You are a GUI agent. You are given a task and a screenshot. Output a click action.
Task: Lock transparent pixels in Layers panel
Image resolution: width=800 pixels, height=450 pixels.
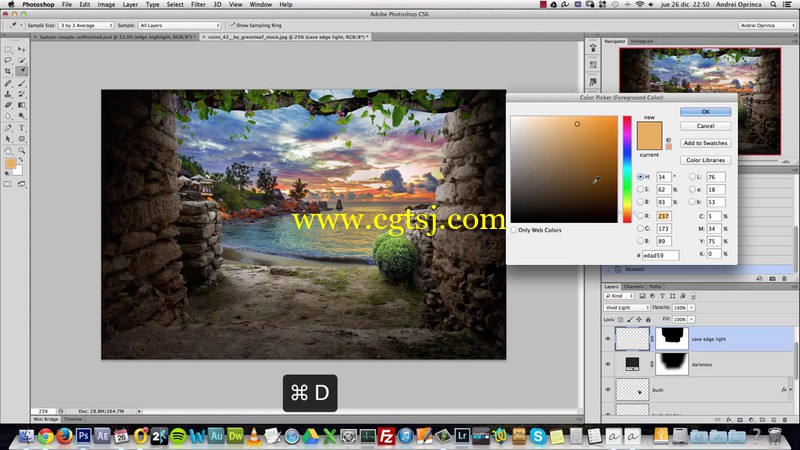[x=620, y=319]
